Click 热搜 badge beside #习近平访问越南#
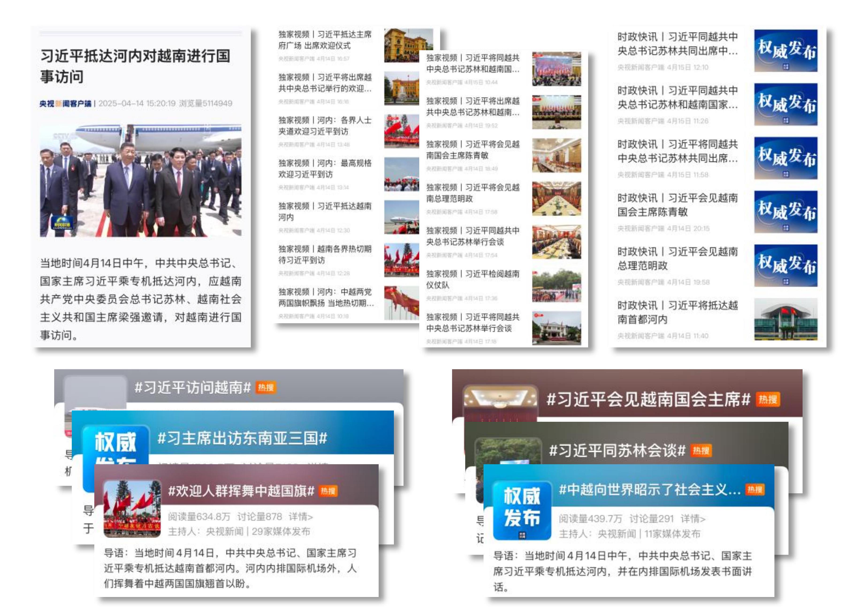857x616 pixels. click(x=266, y=387)
